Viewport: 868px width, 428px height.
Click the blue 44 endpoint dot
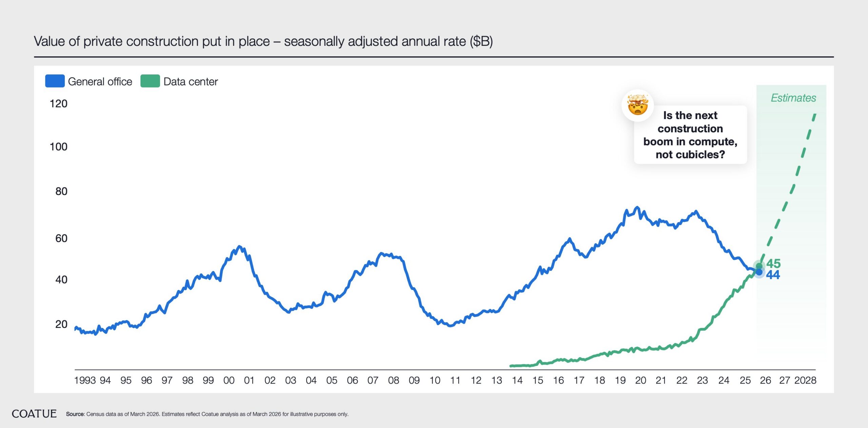pos(759,272)
